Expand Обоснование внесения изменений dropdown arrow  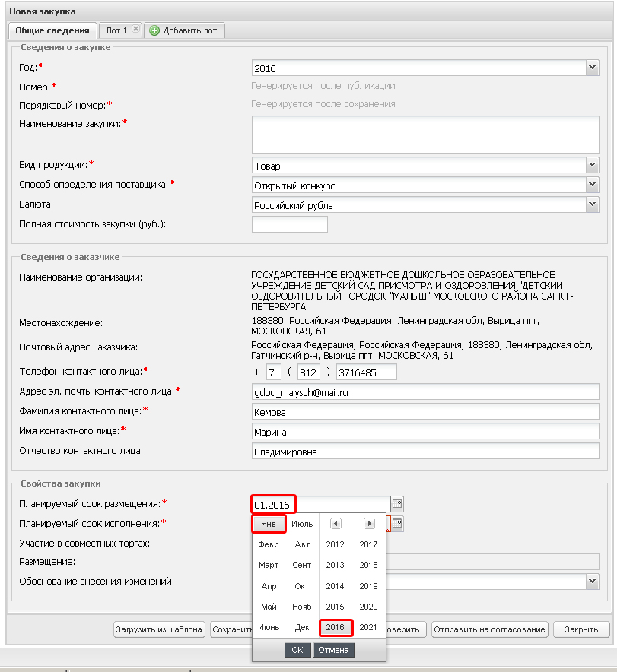(x=592, y=582)
